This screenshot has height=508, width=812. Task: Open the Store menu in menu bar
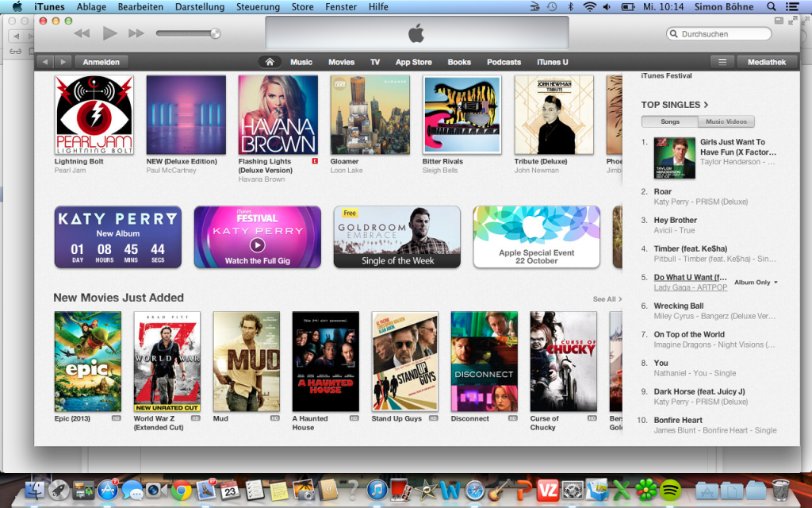302,6
